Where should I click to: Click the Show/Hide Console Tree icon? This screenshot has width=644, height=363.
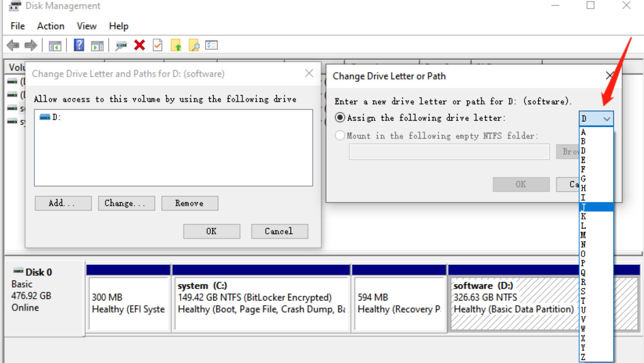55,46
